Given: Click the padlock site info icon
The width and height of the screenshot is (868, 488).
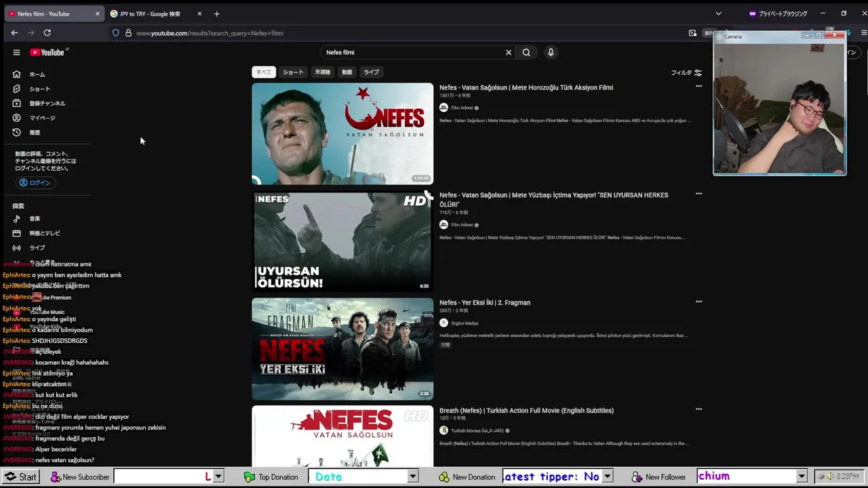Looking at the screenshot, I should [128, 33].
